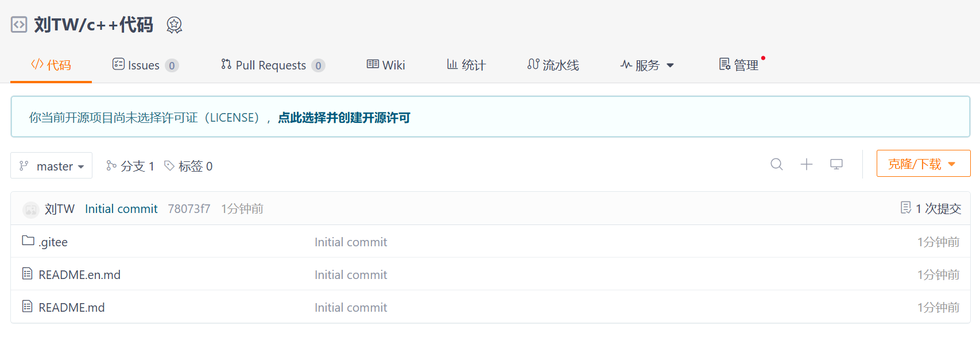Click the 1分钟前 time in README.en.md row
This screenshot has height=341, width=980.
[938, 274]
